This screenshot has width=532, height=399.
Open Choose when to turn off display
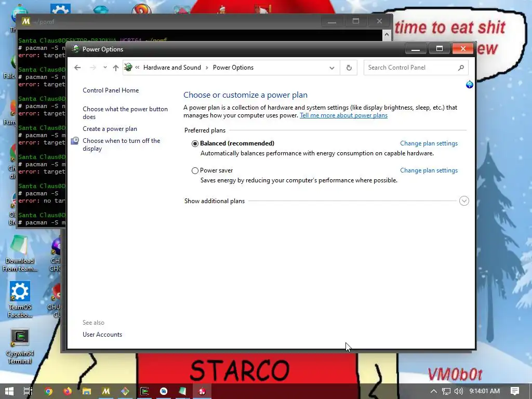tap(121, 144)
